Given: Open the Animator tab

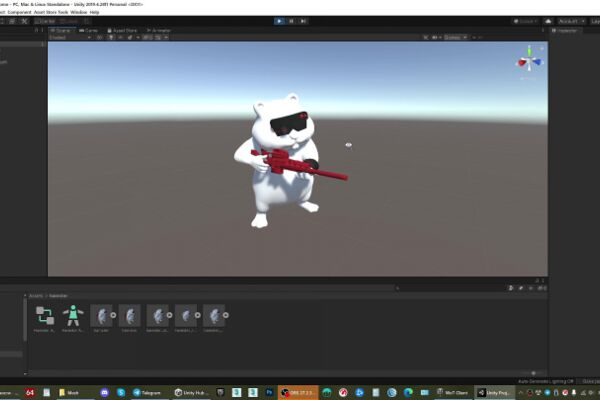Looking at the screenshot, I should click(159, 30).
